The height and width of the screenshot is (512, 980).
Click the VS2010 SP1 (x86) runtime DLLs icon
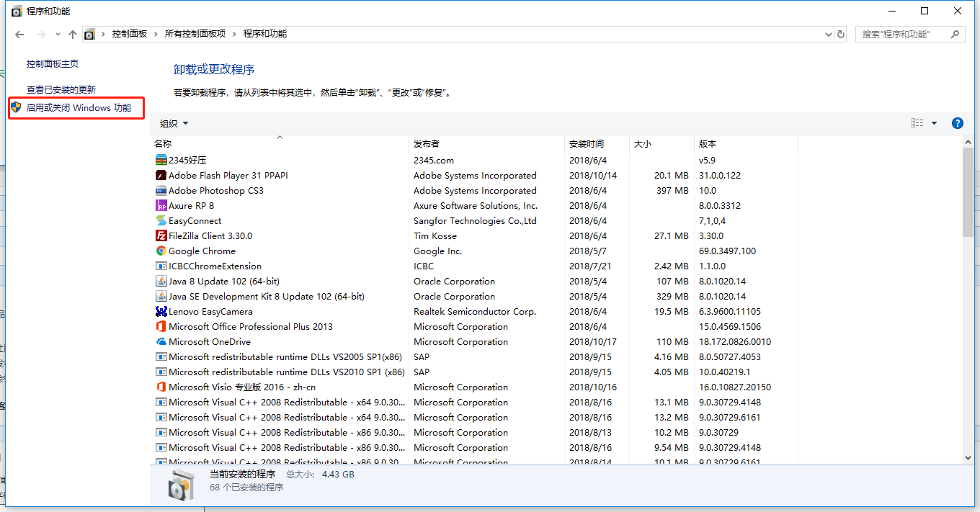click(x=161, y=372)
